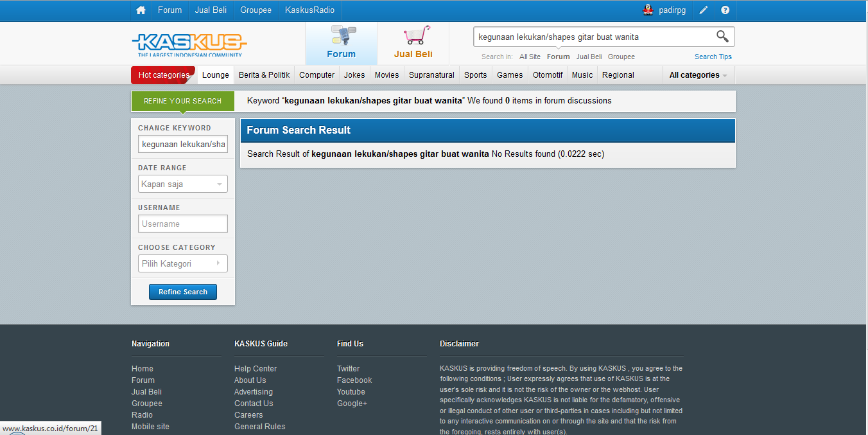The image size is (868, 435).
Task: Click the main search text box
Action: 594,37
